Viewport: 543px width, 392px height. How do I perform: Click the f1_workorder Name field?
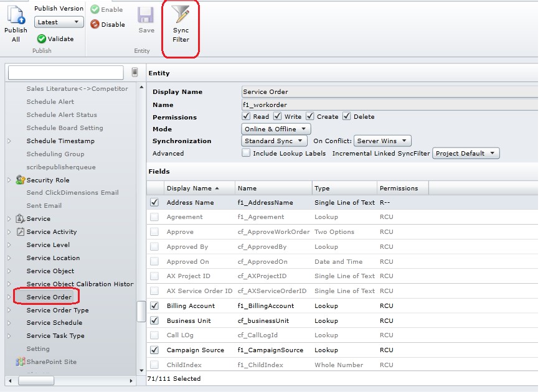click(390, 105)
